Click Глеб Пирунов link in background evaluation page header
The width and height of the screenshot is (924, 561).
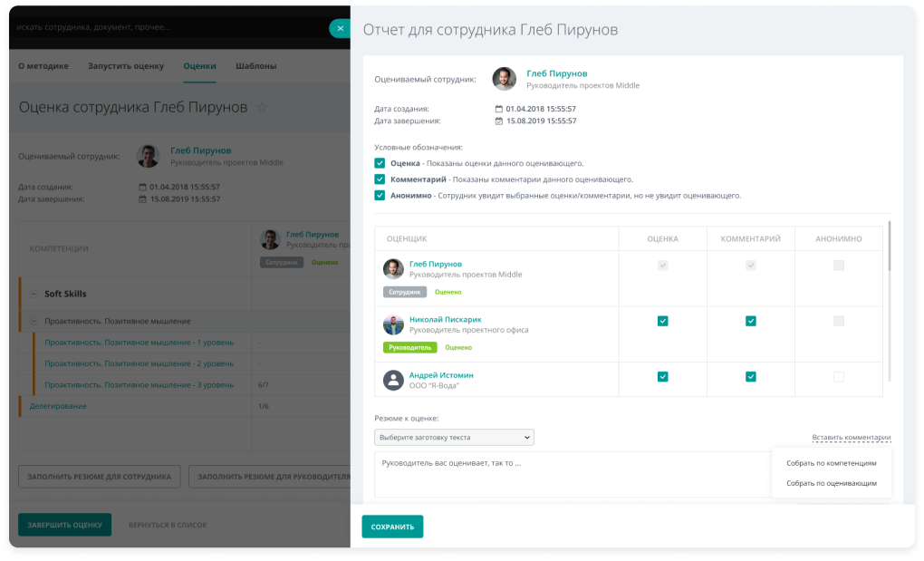[200, 150]
